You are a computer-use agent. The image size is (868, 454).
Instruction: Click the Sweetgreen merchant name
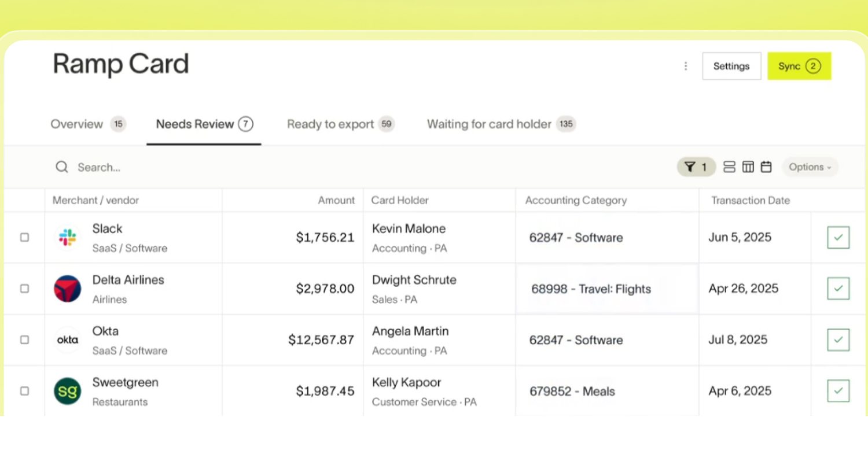point(126,382)
